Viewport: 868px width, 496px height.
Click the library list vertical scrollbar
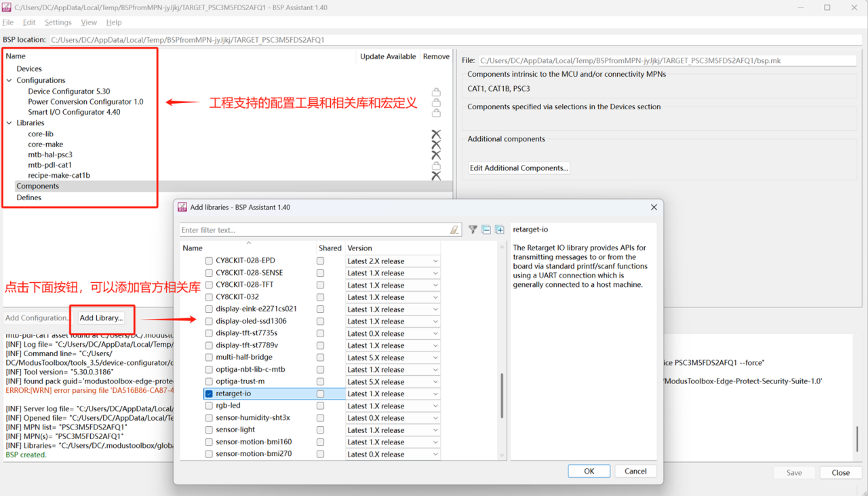click(x=502, y=395)
